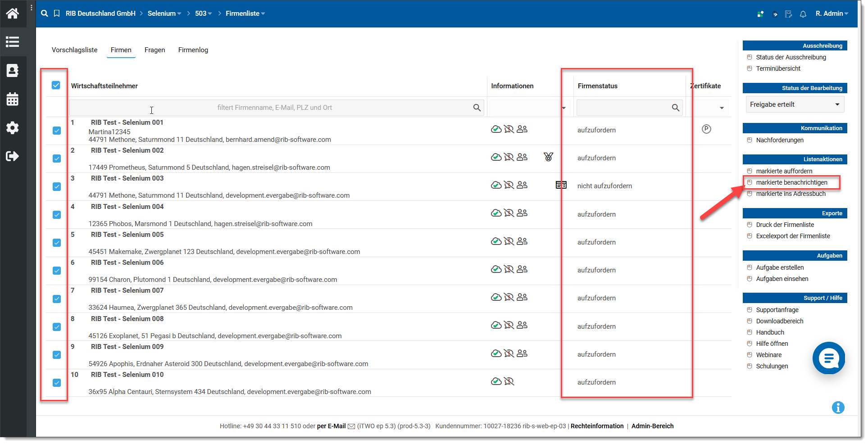Open the R. Admin user menu
The image size is (868, 444).
[x=832, y=14]
